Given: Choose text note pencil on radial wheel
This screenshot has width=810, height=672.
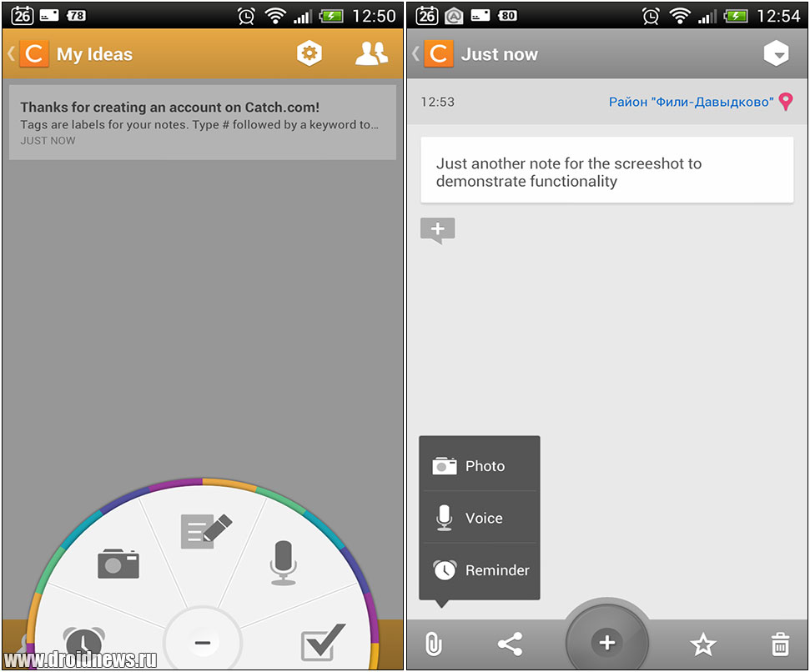Looking at the screenshot, I should [x=206, y=531].
